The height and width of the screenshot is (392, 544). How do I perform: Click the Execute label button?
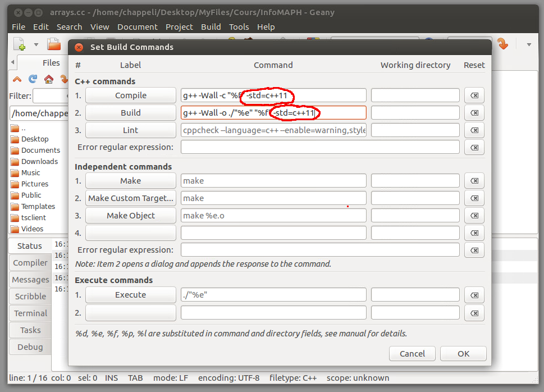pyautogui.click(x=131, y=295)
